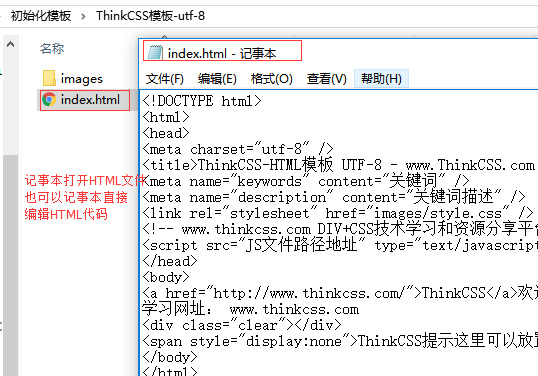Click the <body> line in Notepad
This screenshot has height=376, width=538.
(166, 277)
